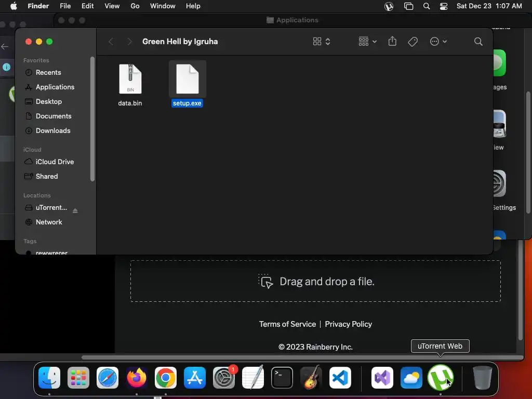
Task: Open the More actions ellipsis menu
Action: (x=438, y=42)
